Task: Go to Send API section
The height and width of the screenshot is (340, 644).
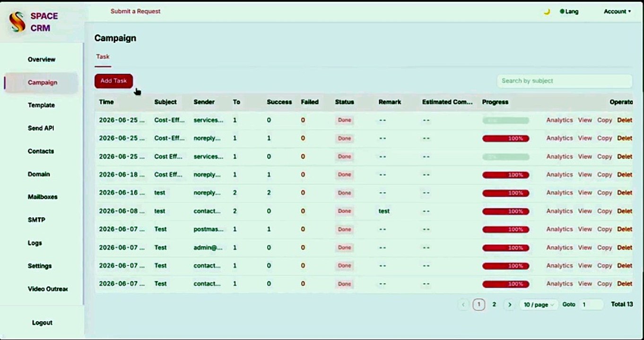Action: pyautogui.click(x=41, y=128)
